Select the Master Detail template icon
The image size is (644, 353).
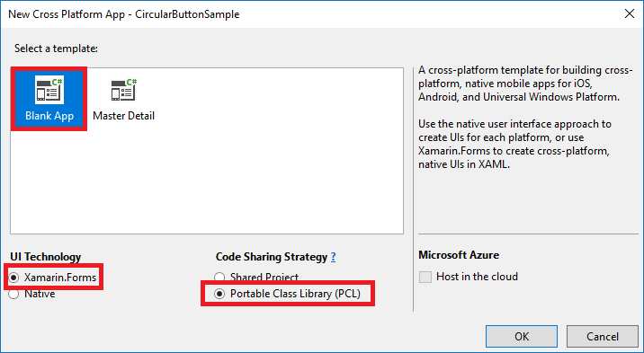tap(123, 90)
